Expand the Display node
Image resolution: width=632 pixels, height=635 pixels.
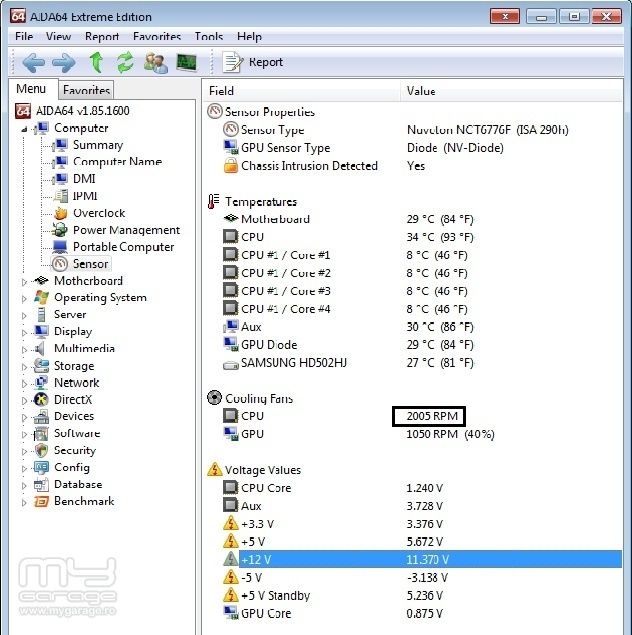24,332
